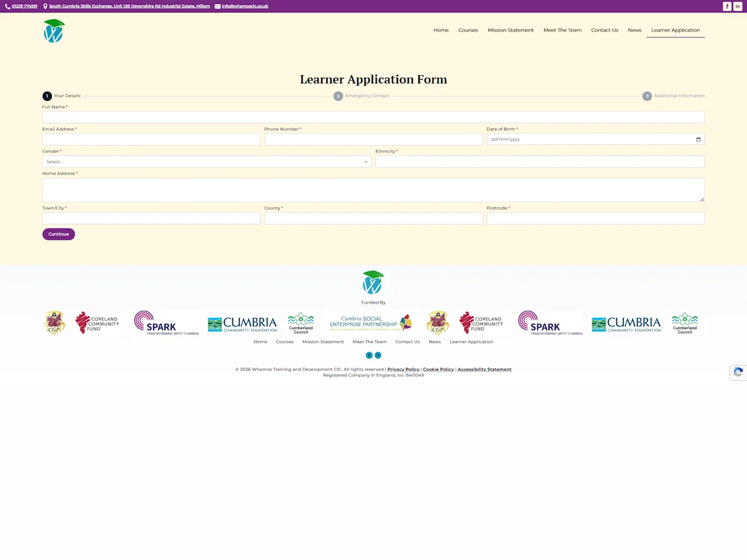Focus the Phone Number input field

click(374, 139)
